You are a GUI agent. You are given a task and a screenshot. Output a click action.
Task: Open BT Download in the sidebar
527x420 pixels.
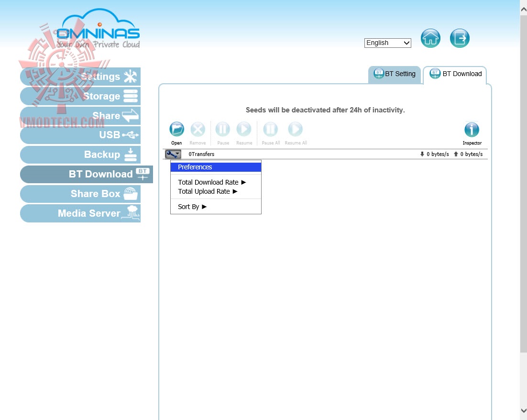pos(87,174)
